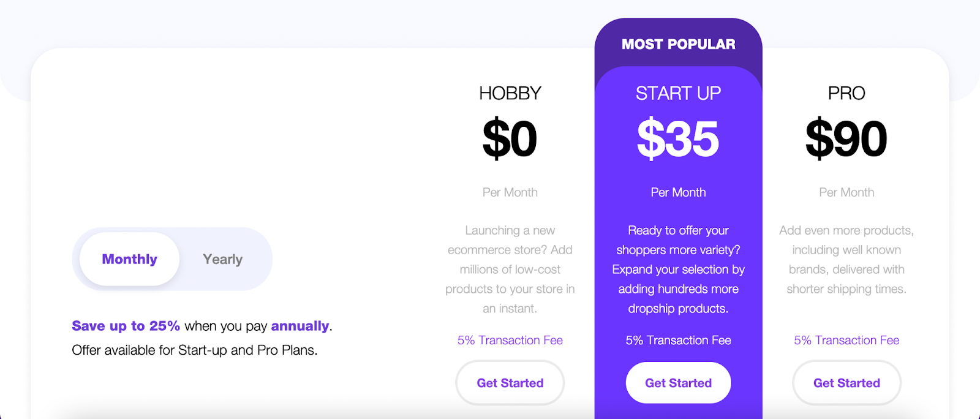Select the HOBBY plan heading
The width and height of the screenshot is (980, 419).
click(510, 93)
